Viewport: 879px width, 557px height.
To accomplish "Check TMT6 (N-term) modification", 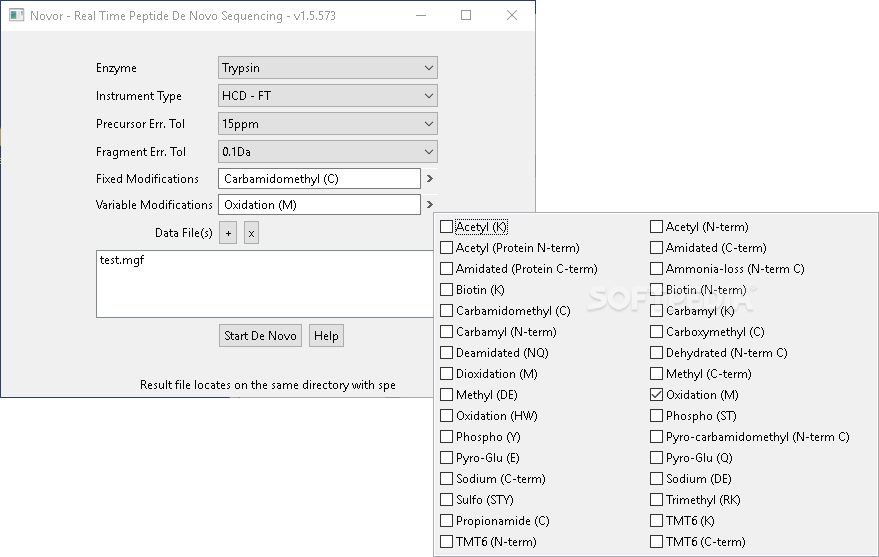I will click(446, 542).
